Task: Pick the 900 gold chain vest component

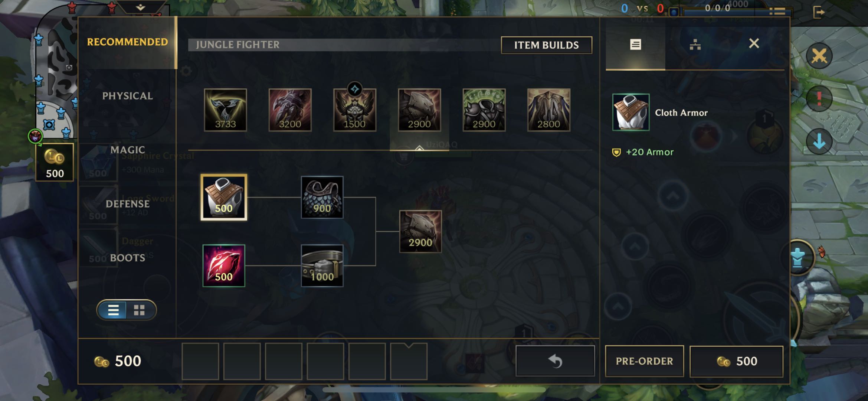Action: 322,197
